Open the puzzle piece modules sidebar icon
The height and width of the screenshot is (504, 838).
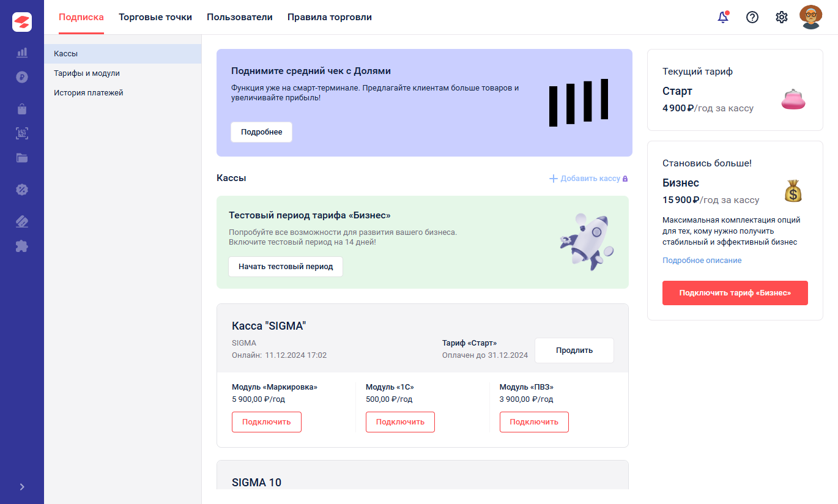[22, 246]
